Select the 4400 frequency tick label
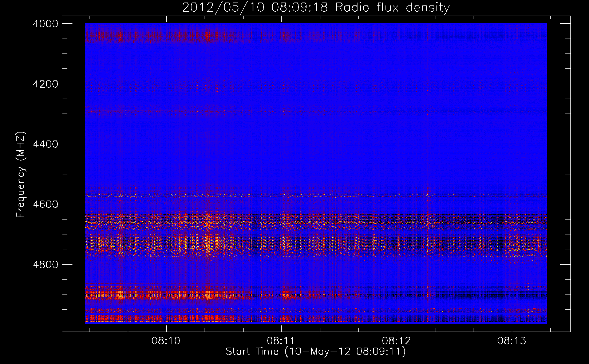Screen dimensions: 589x364 (x=46, y=144)
